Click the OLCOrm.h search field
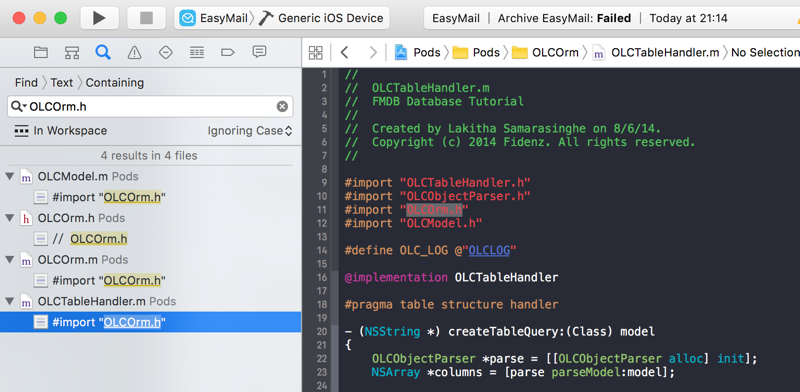Viewport: 800px width, 392px height. pyautogui.click(x=150, y=106)
